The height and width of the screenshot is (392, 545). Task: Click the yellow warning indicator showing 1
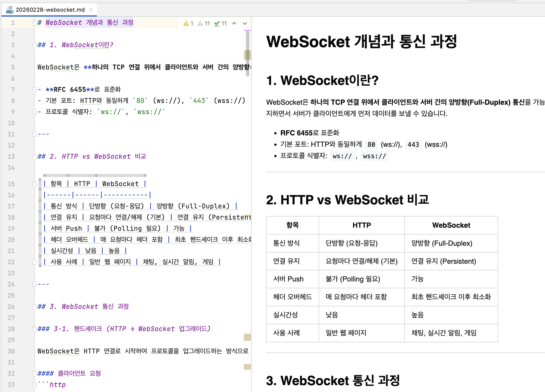pyautogui.click(x=188, y=24)
